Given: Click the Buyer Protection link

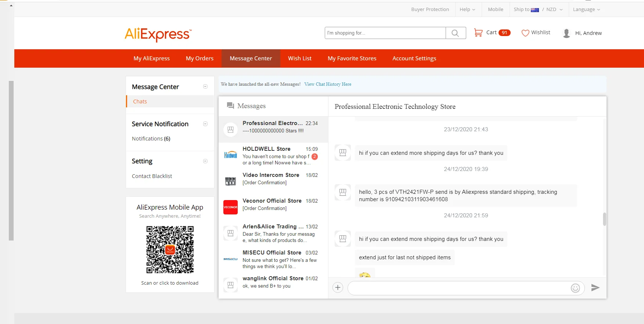Looking at the screenshot, I should pos(430,10).
